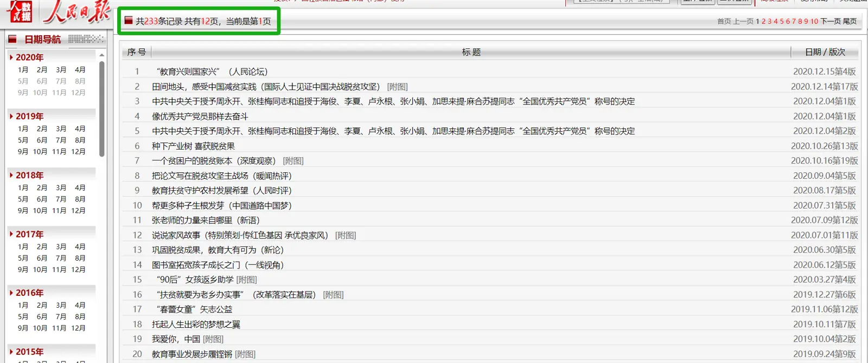Open article 一个贫困户的脱贫账本（深度观察）
Viewport: 868px width, 363px height.
(214, 161)
